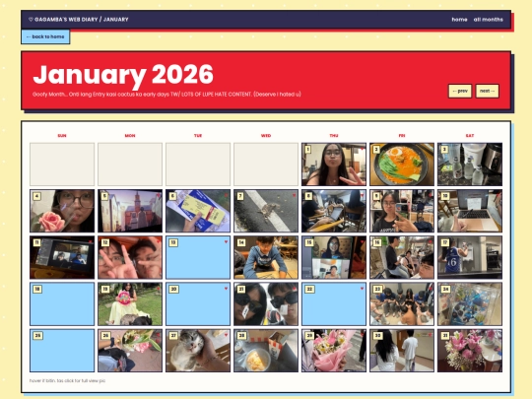This screenshot has height=399, width=532.
Task: Open January 23 group huddle photo
Action: tap(402, 304)
